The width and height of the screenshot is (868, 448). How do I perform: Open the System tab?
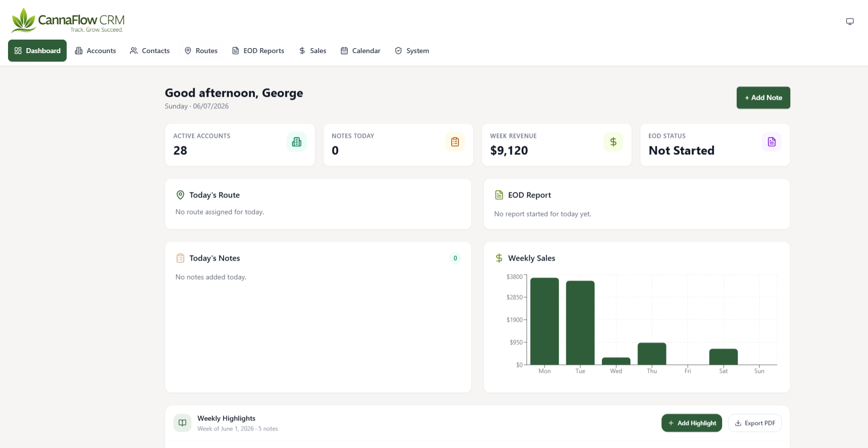[412, 51]
